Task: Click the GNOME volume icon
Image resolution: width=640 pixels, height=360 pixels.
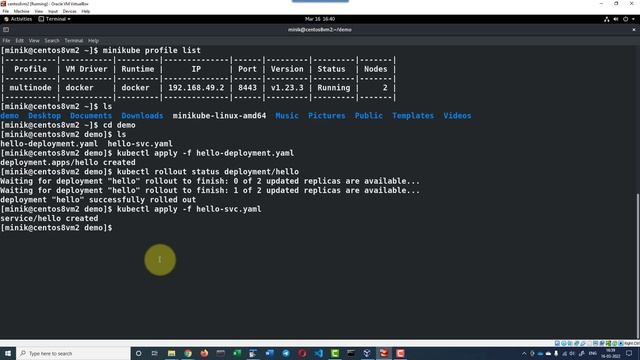Action: pyautogui.click(x=616, y=19)
